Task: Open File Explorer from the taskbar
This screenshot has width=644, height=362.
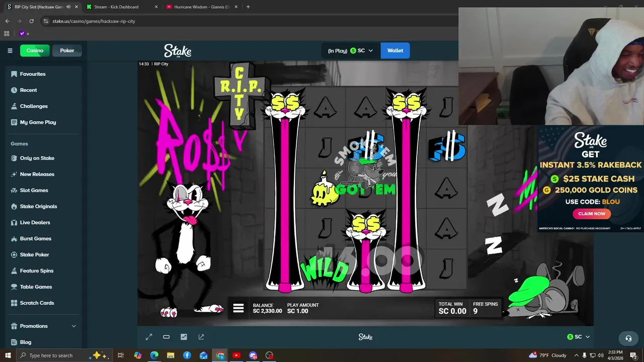Action: [171, 355]
